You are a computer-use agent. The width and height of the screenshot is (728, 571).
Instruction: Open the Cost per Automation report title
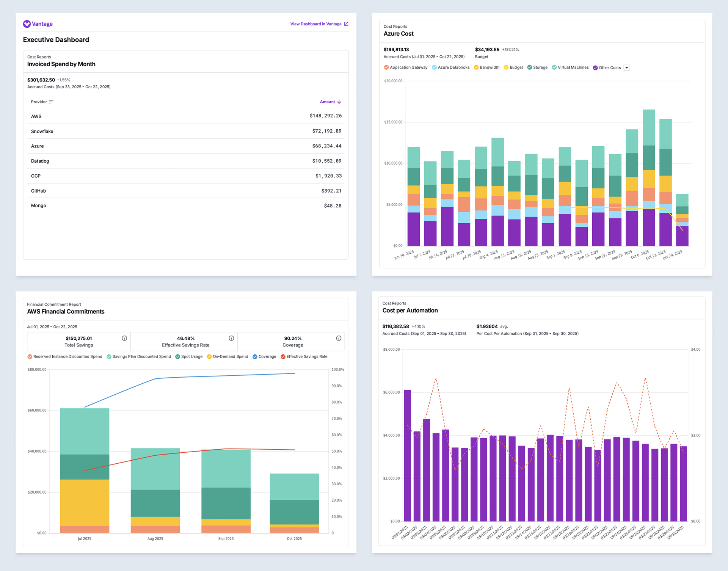[x=410, y=311]
